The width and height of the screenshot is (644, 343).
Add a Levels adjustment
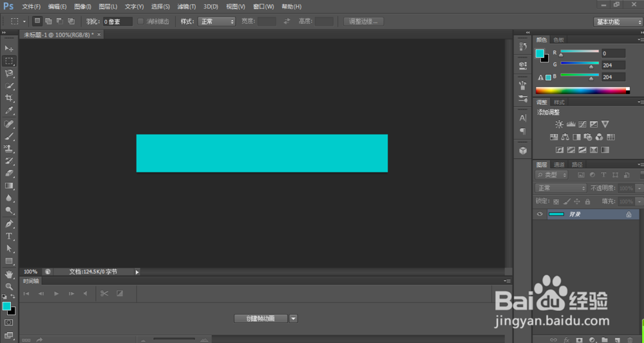(x=571, y=124)
